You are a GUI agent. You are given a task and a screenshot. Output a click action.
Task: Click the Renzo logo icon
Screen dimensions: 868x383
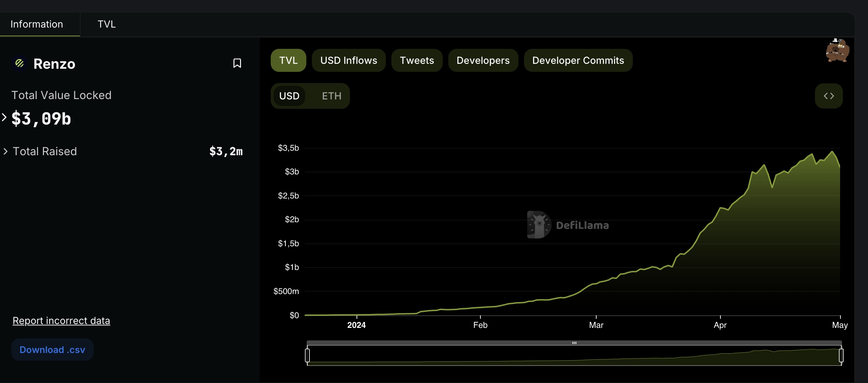point(20,63)
